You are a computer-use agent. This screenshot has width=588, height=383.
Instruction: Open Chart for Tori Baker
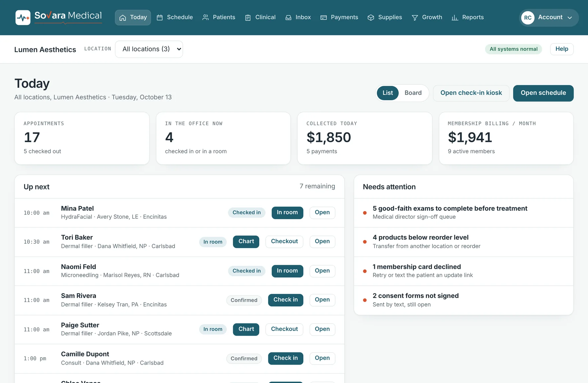pos(246,241)
